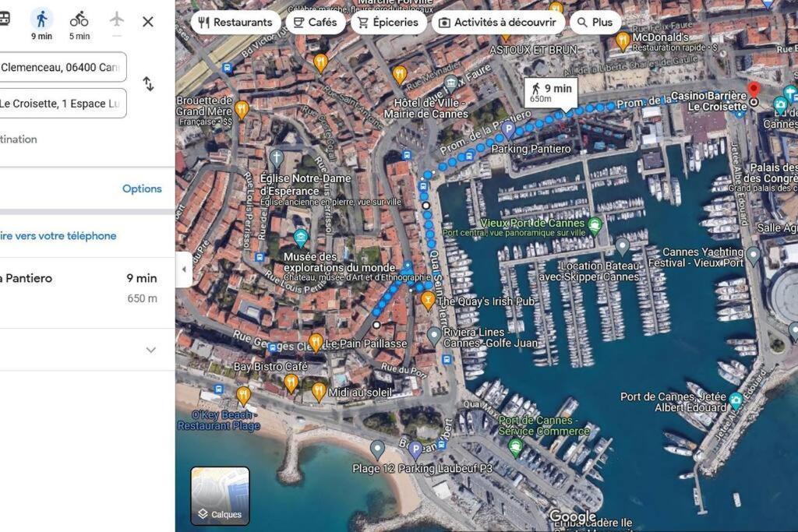Click the Parking Laubeuf P3 marker
The image size is (798, 532).
tap(416, 449)
